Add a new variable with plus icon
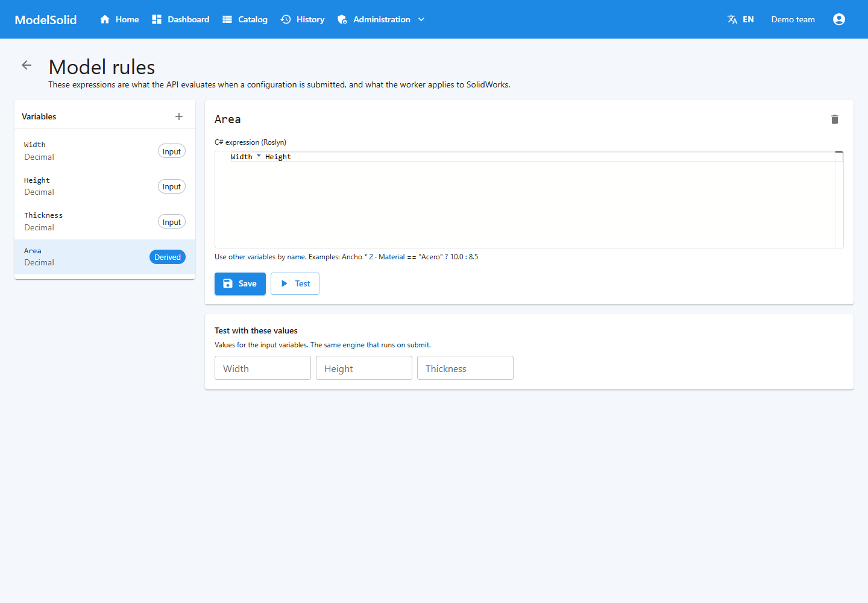Image resolution: width=868 pixels, height=603 pixels. click(179, 116)
